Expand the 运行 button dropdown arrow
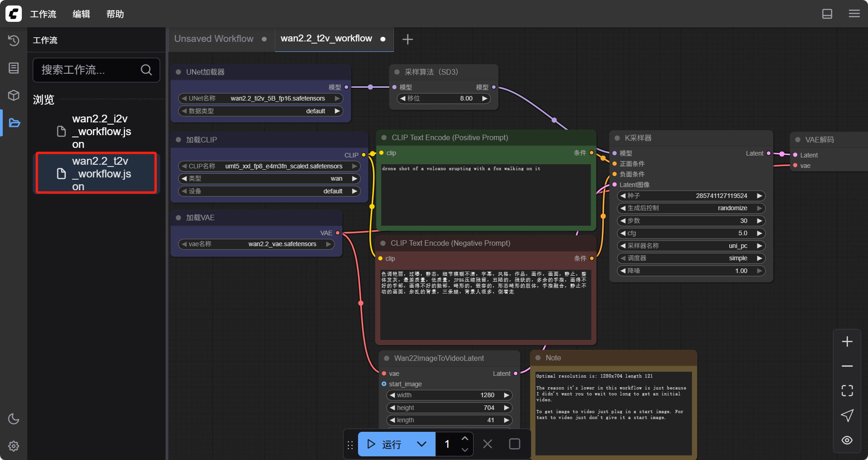Image resolution: width=868 pixels, height=460 pixels. [422, 444]
